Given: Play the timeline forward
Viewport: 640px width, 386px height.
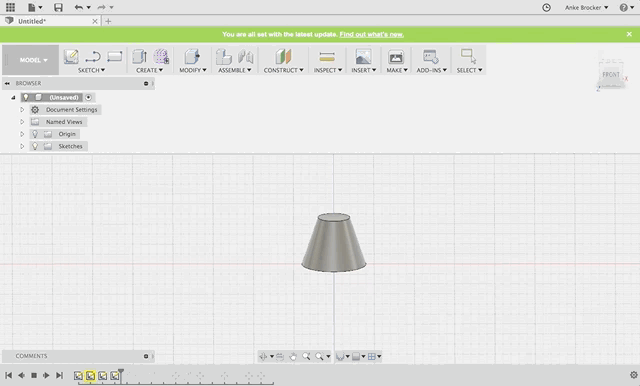Looking at the screenshot, I should coord(46,375).
